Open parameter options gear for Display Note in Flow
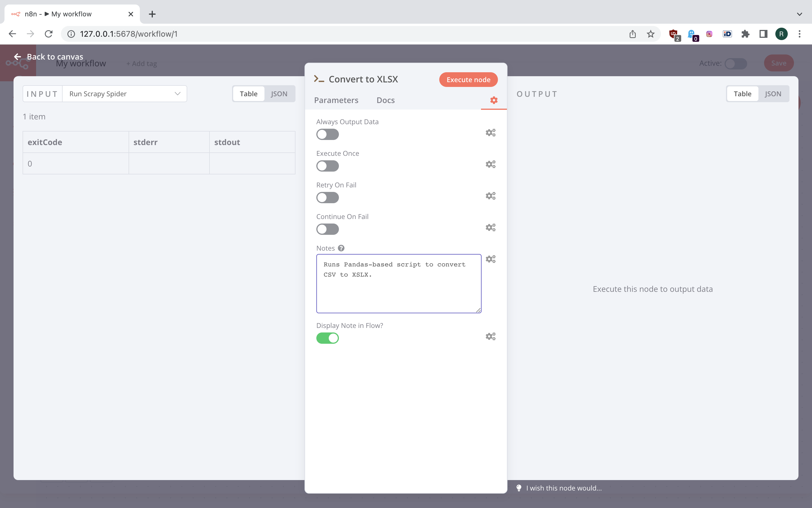The height and width of the screenshot is (508, 812). coord(491,336)
